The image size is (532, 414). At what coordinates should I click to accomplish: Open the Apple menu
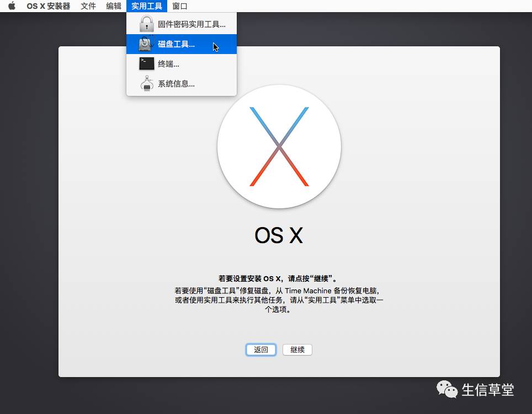(12, 6)
